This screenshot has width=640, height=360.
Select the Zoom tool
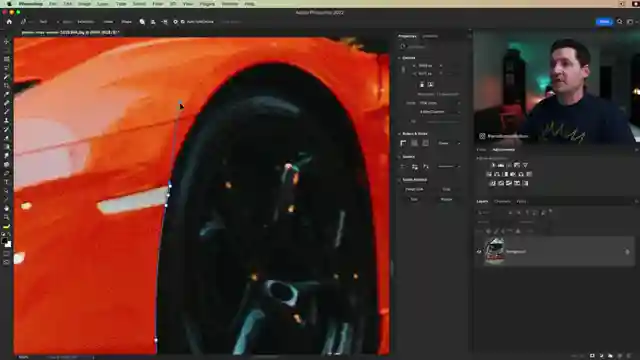(x=7, y=217)
